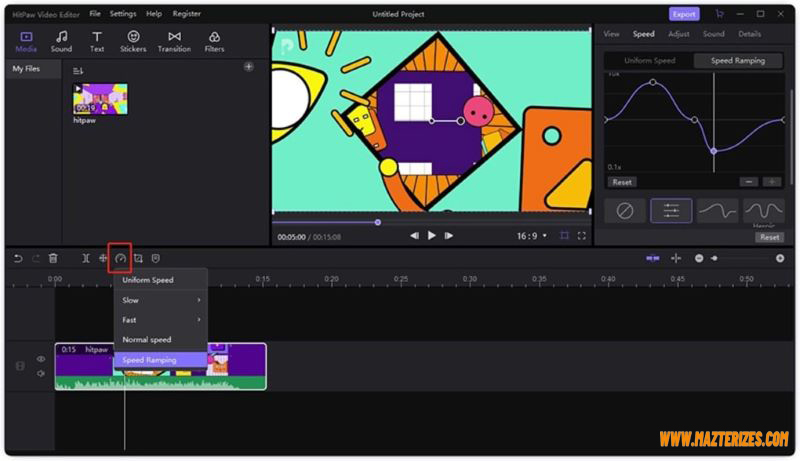Select the double-wave speed ramp preset
The image size is (800, 461).
click(764, 211)
